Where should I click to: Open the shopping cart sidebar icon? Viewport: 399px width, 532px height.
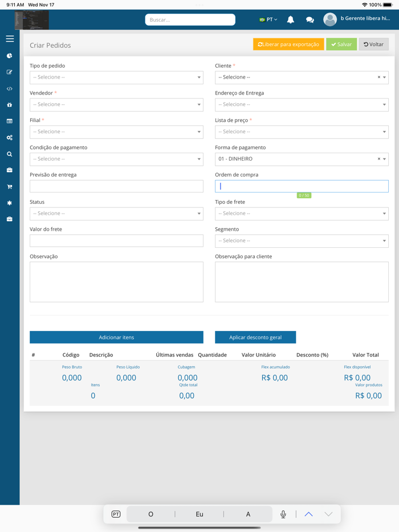coord(10,187)
